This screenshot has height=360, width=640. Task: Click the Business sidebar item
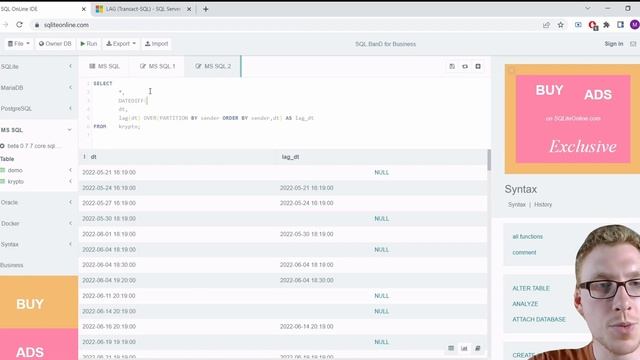click(12, 265)
